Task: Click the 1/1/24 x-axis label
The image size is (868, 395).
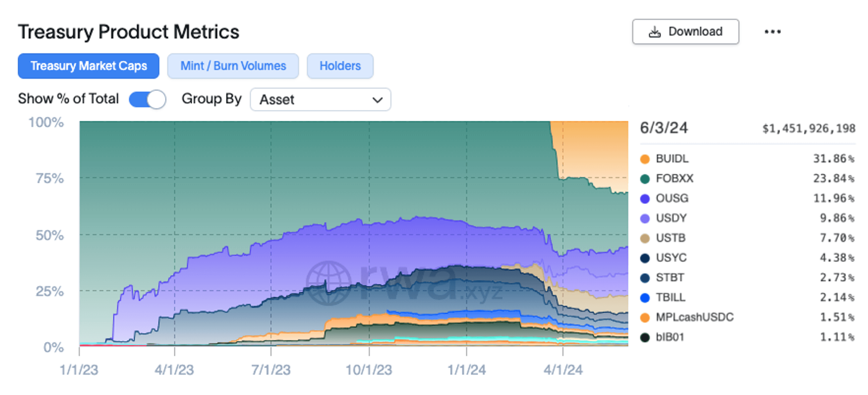Action: 466,370
